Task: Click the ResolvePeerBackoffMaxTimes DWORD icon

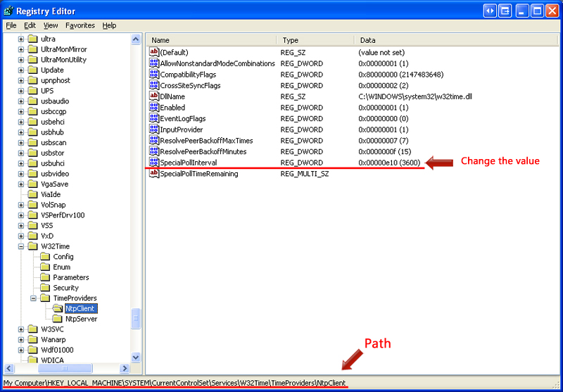Action: coord(154,140)
